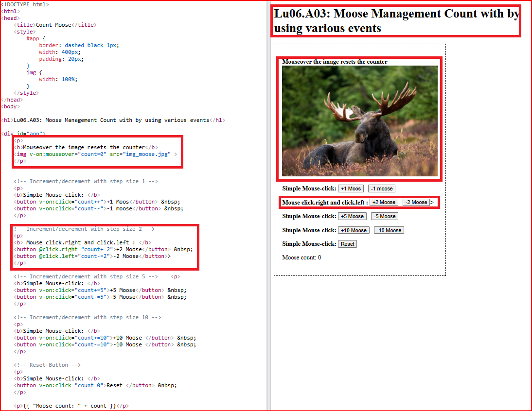Click the page heading Lu06.A03
Screen dimensions: 532x411
397,21
